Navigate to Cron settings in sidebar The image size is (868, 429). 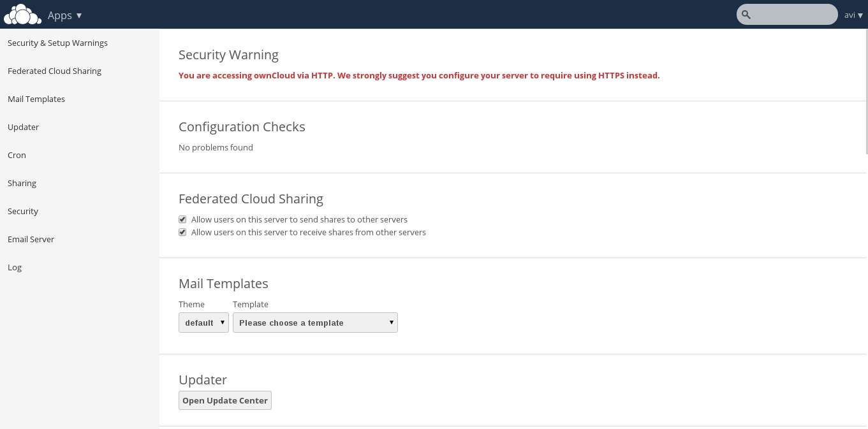[17, 155]
